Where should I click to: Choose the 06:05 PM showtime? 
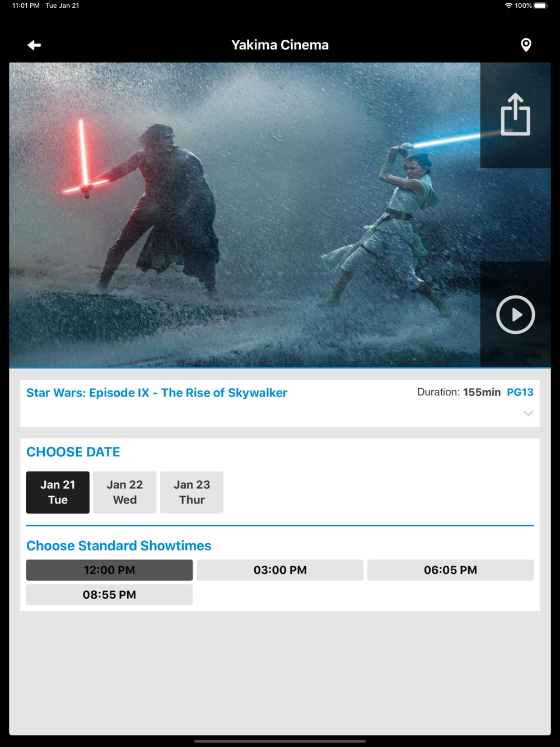[x=450, y=570]
